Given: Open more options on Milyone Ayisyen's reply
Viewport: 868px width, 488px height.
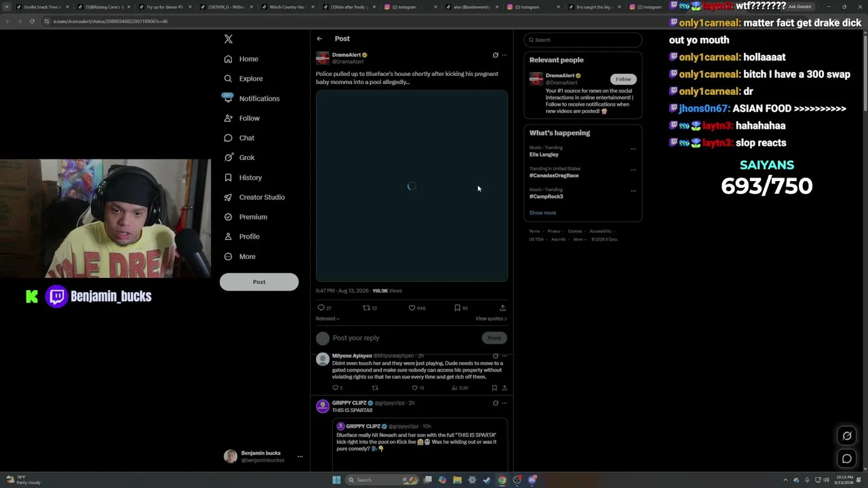Looking at the screenshot, I should pyautogui.click(x=504, y=356).
